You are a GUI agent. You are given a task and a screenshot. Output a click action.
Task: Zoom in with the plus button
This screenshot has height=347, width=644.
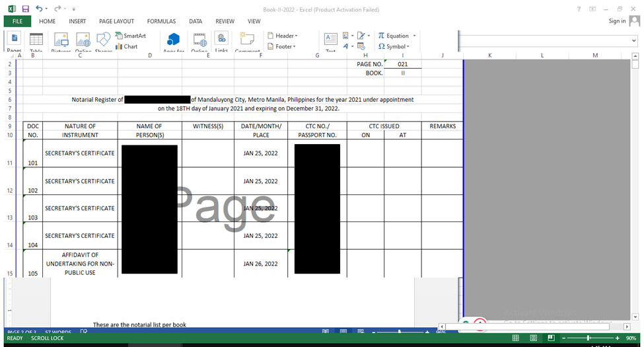coord(618,338)
